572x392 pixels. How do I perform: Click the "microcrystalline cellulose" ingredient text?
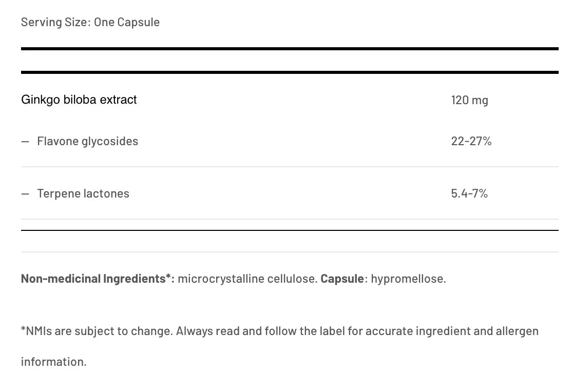247,279
